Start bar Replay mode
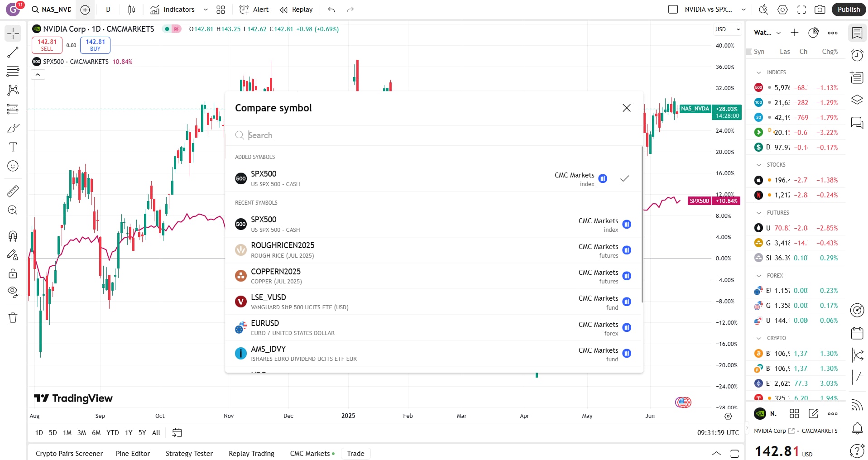 pyautogui.click(x=296, y=10)
